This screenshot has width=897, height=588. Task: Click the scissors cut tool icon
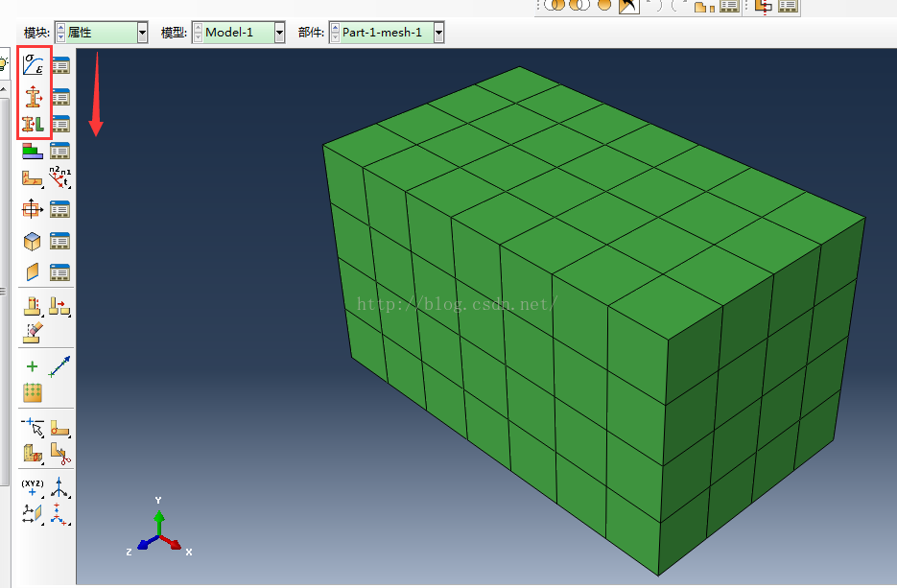59,451
